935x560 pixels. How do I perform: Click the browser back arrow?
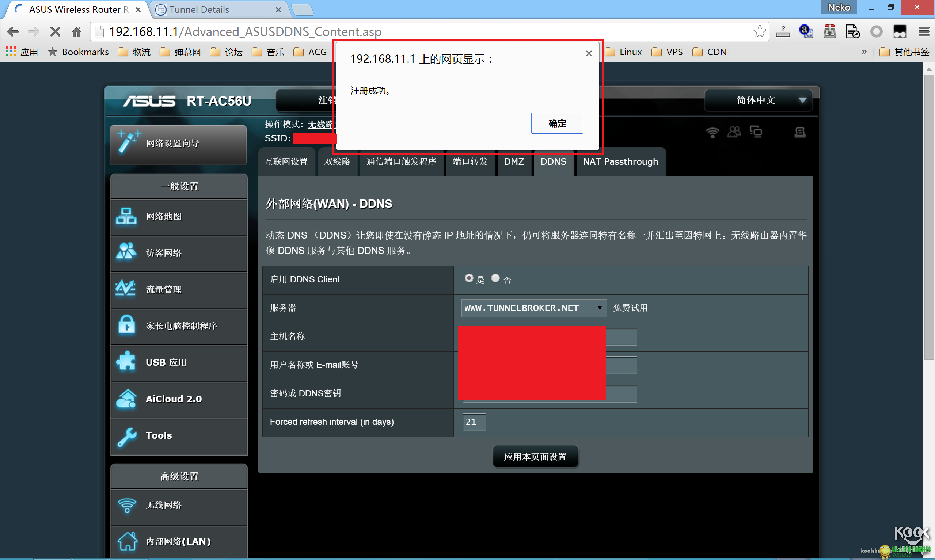point(13,32)
